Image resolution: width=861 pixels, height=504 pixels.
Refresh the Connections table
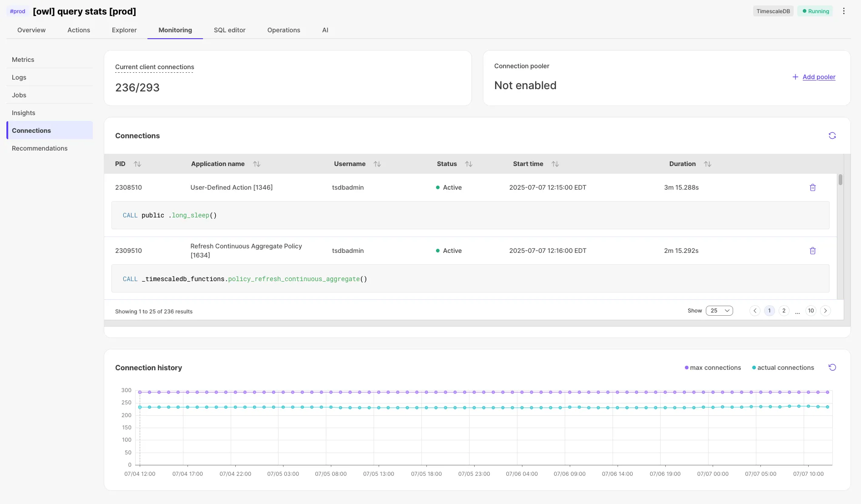click(832, 136)
